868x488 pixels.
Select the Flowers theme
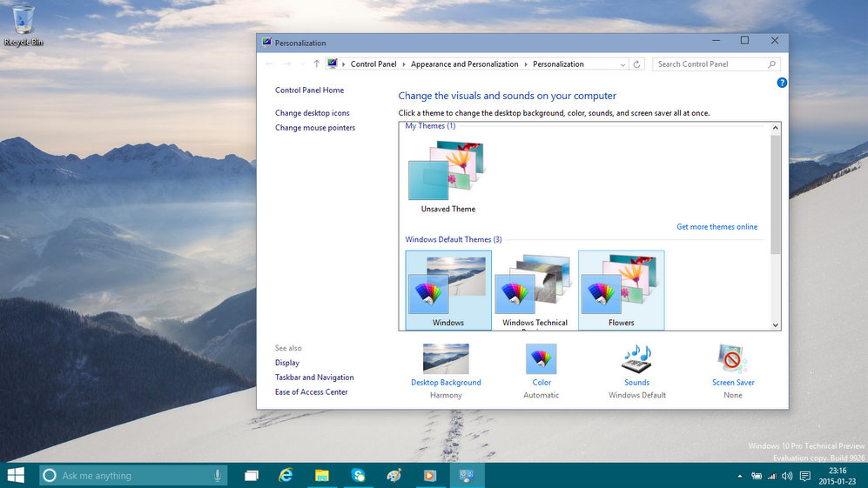pos(621,291)
